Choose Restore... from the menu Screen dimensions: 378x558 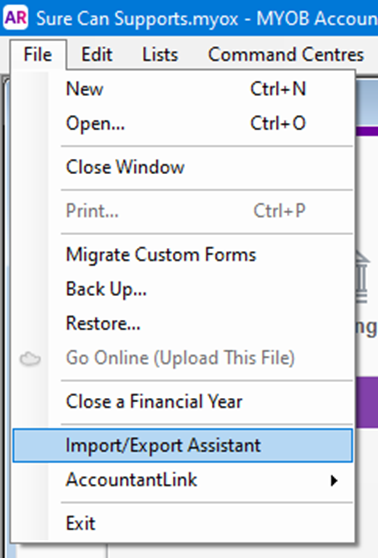183,323
